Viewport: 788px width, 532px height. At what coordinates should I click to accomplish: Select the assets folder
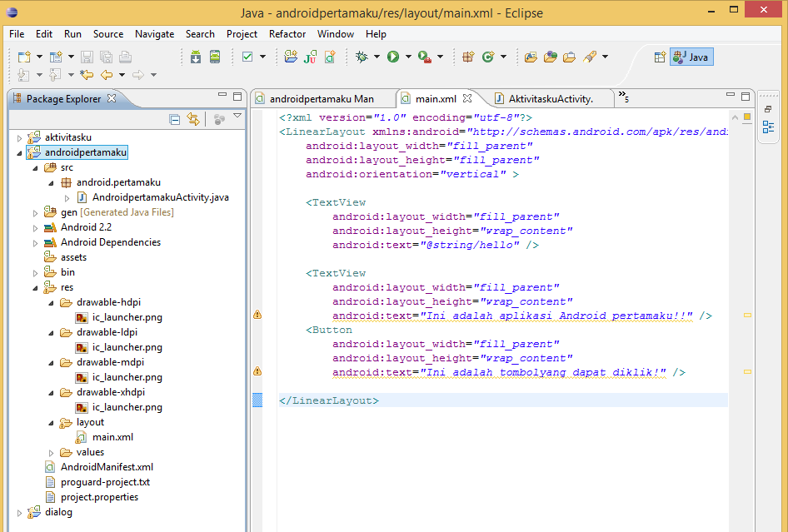73,257
